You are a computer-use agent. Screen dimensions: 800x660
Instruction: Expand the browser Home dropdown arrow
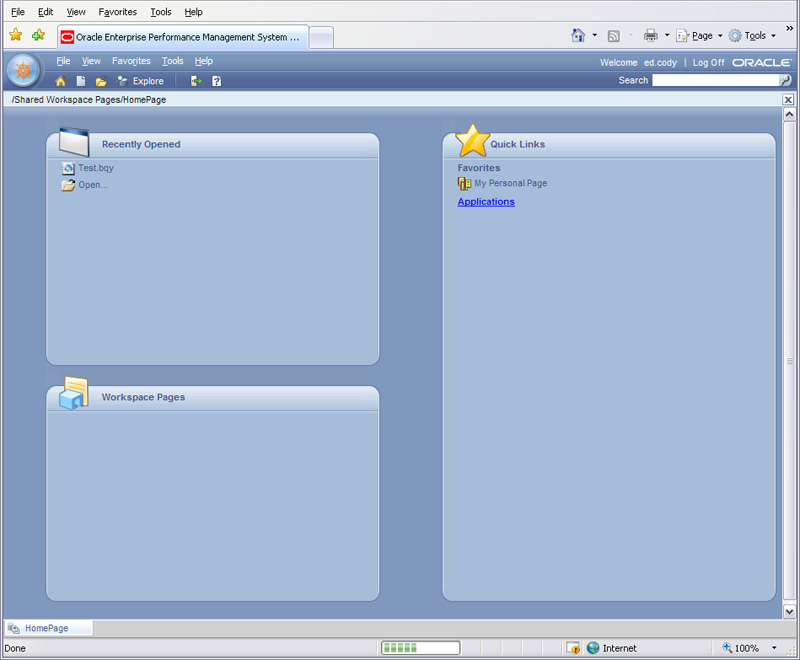point(594,35)
